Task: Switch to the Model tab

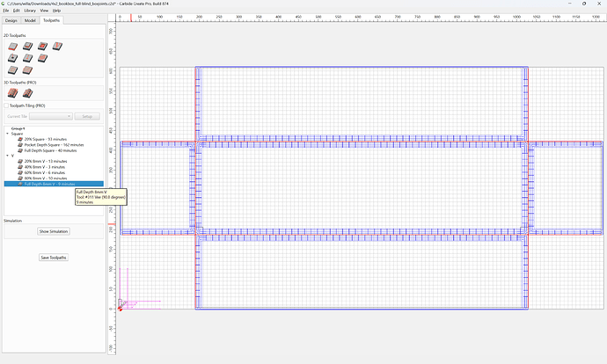Action: point(30,20)
